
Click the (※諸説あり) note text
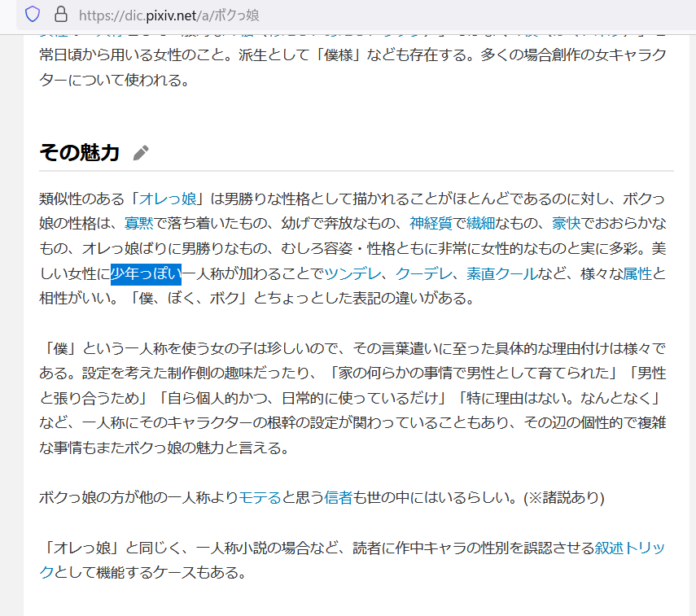(564, 497)
